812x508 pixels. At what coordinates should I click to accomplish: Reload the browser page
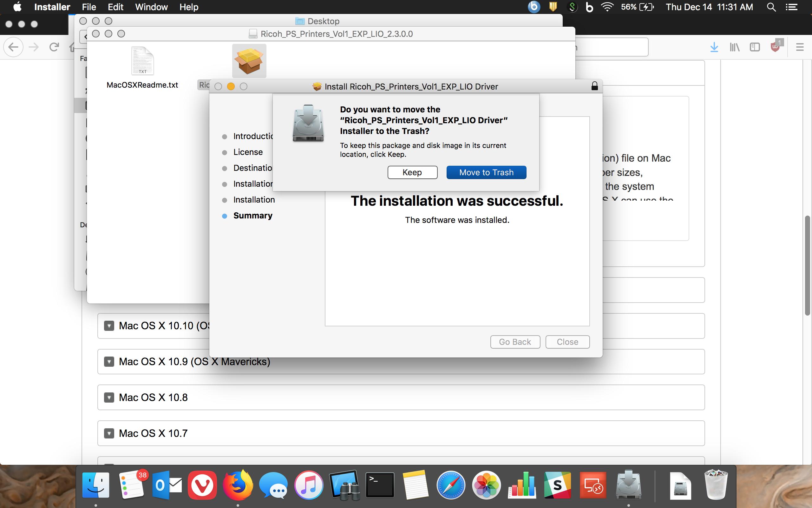click(x=54, y=47)
